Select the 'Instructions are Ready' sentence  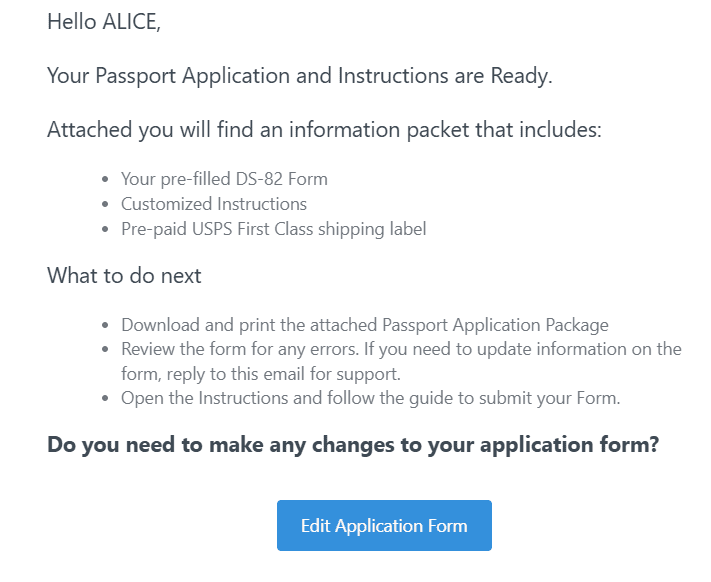pos(299,76)
